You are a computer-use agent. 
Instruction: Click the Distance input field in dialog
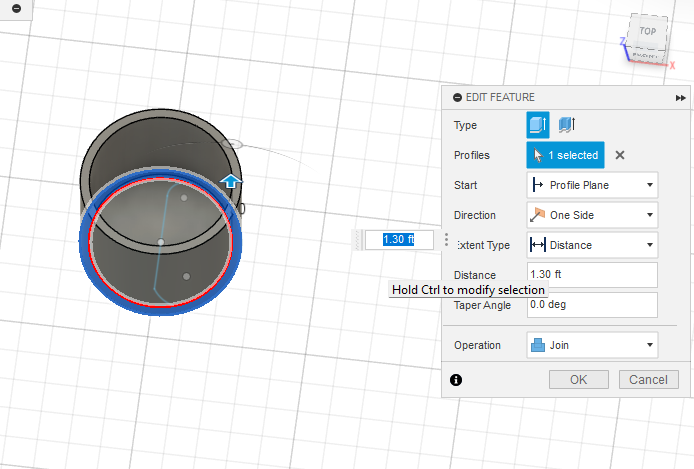tap(592, 275)
